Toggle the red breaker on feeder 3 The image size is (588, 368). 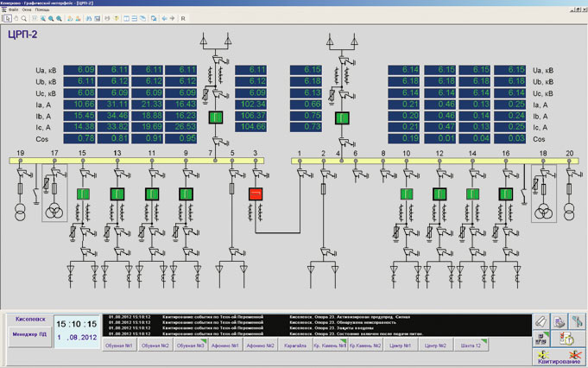[256, 194]
